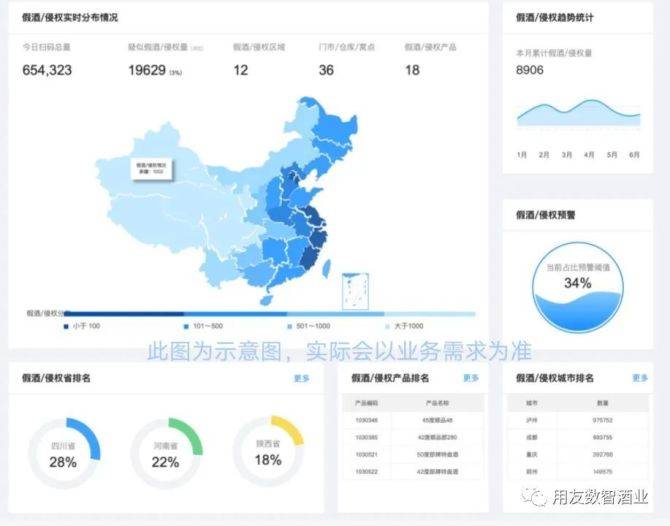Viewport: 670px width, 526px height.
Task: Open 更多 in the city ranking panel
Action: 641,378
